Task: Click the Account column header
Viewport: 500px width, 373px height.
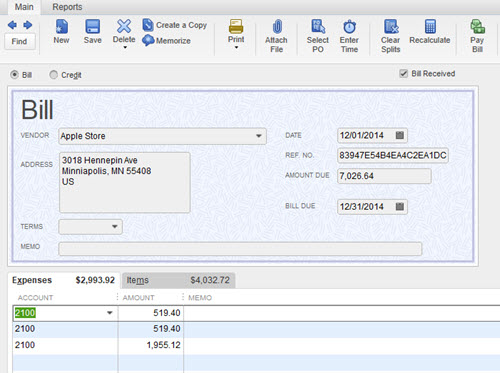Action: click(x=35, y=298)
